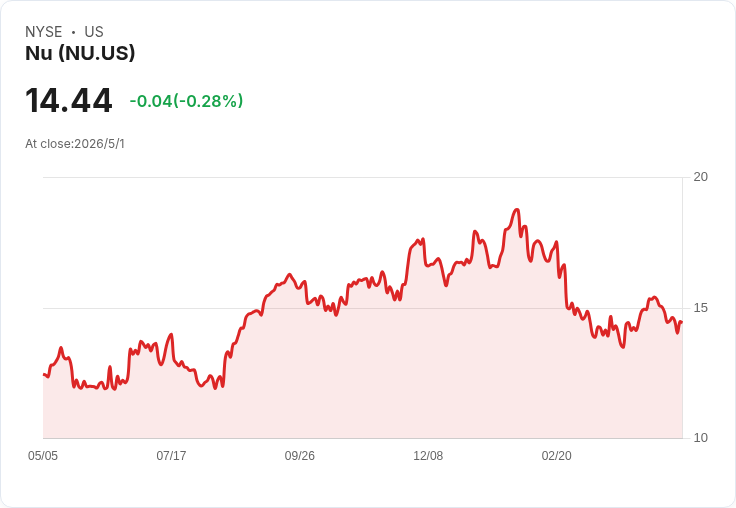Click the Nu (NU.US) stock title
Image resolution: width=736 pixels, height=508 pixels.
click(x=80, y=53)
